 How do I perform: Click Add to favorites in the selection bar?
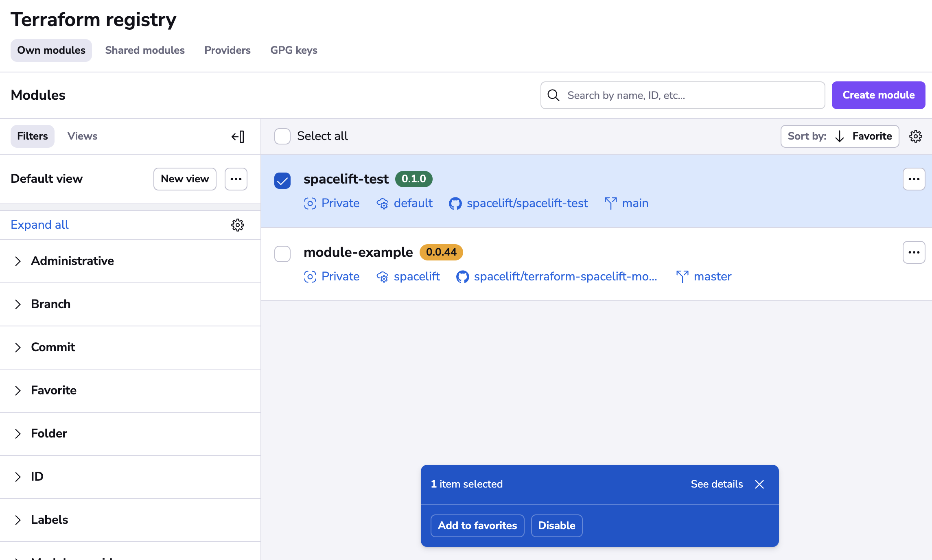pyautogui.click(x=477, y=525)
